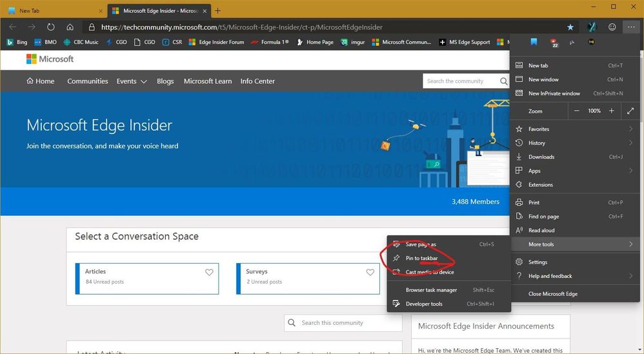Screen dimensions: 644x354
Task: Focus the Search this community field
Action: [343, 323]
